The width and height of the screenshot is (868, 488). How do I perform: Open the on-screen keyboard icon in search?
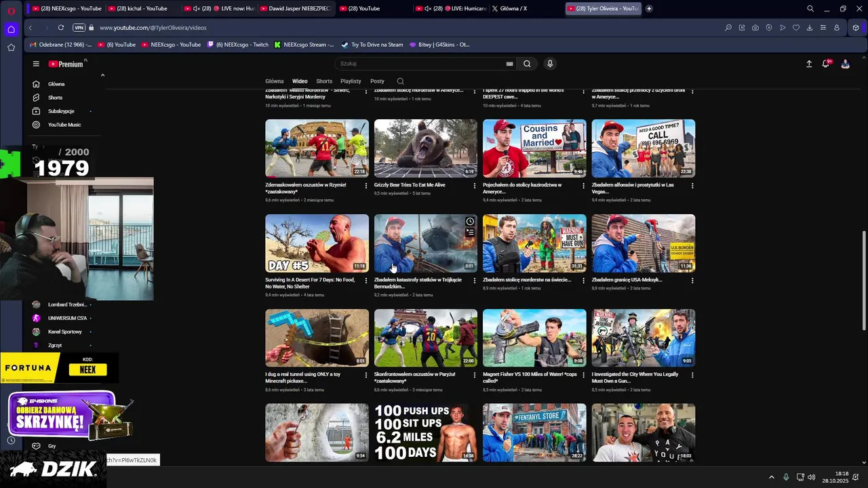point(509,64)
